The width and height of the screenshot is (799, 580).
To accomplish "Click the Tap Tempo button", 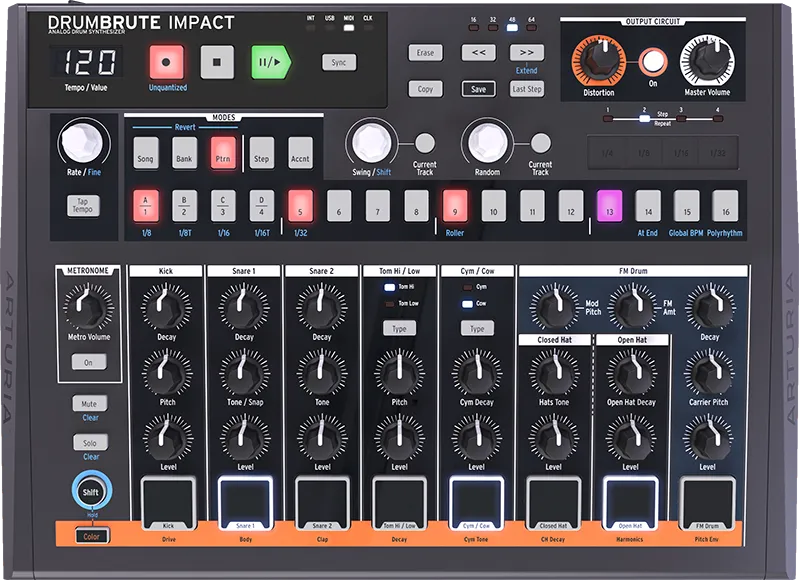I will 83,205.
